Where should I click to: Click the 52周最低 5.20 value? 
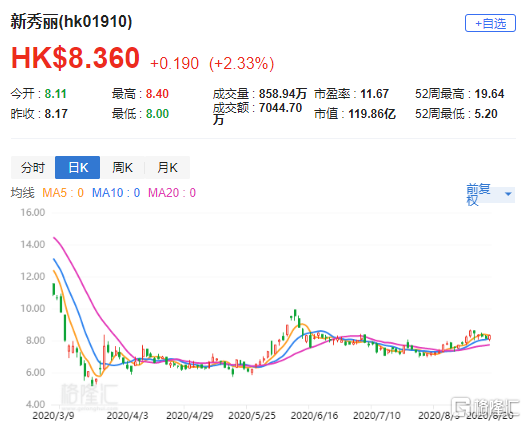click(456, 114)
